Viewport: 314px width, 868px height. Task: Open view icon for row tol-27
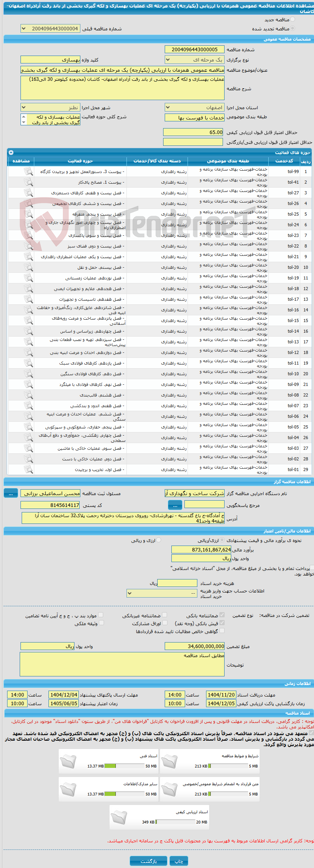pyautogui.click(x=28, y=193)
